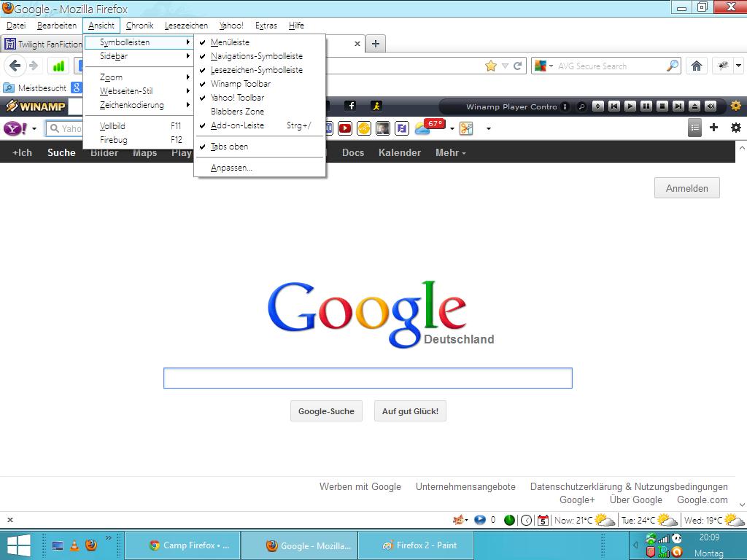Open the Lesezeichen menu
The width and height of the screenshot is (747, 560).
(x=186, y=26)
